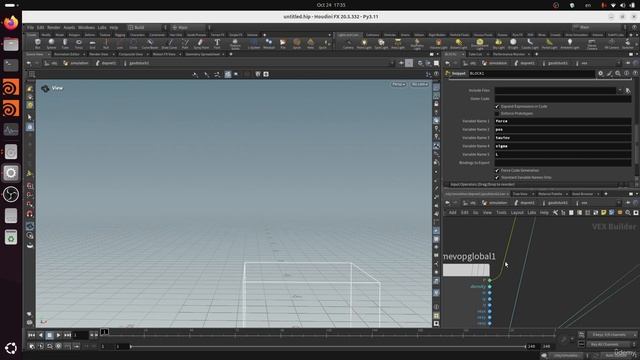
Task: Select the Area Light shelf tool
Action: coord(398,43)
